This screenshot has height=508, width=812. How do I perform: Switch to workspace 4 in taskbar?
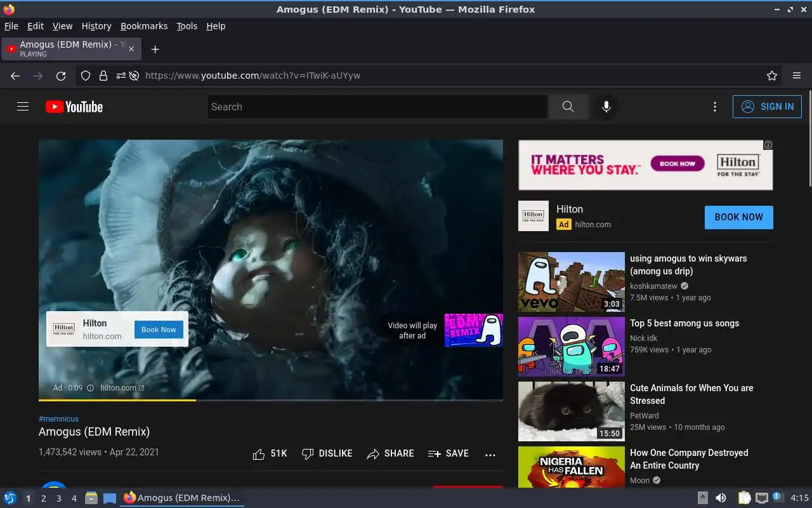(x=74, y=498)
